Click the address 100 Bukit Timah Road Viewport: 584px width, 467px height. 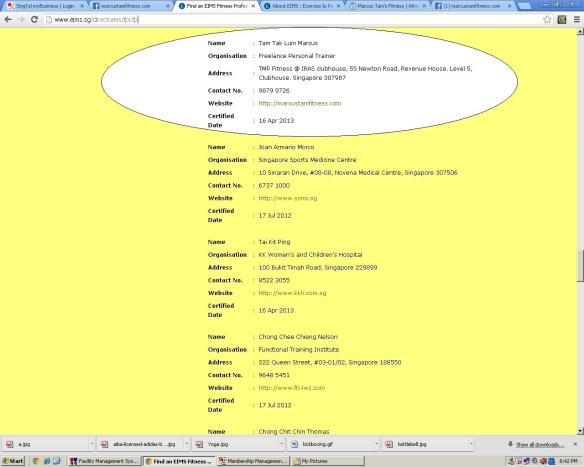click(x=318, y=267)
